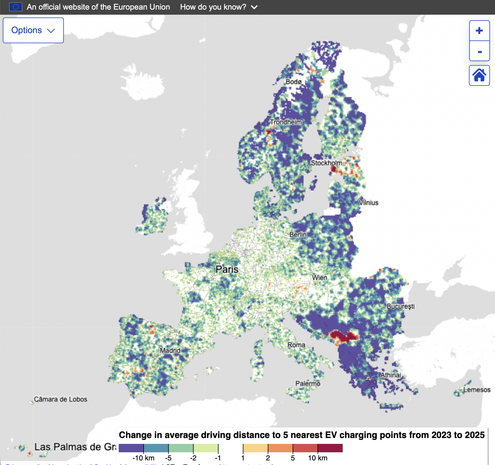Click the Wien city label
Image resolution: width=495 pixels, height=465 pixels.
[x=319, y=277]
